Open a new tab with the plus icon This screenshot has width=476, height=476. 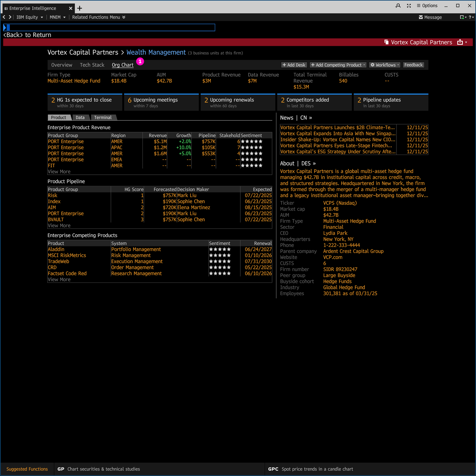point(80,8)
